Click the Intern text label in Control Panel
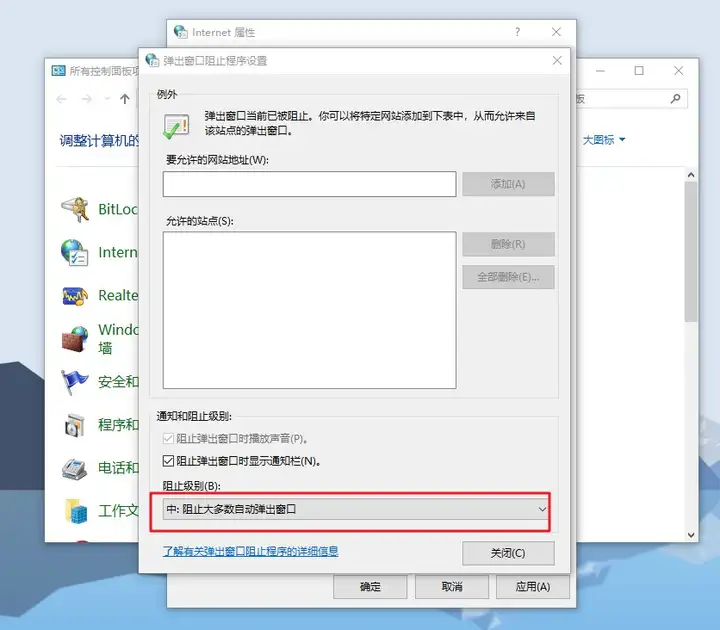The image size is (720, 630). [118, 252]
